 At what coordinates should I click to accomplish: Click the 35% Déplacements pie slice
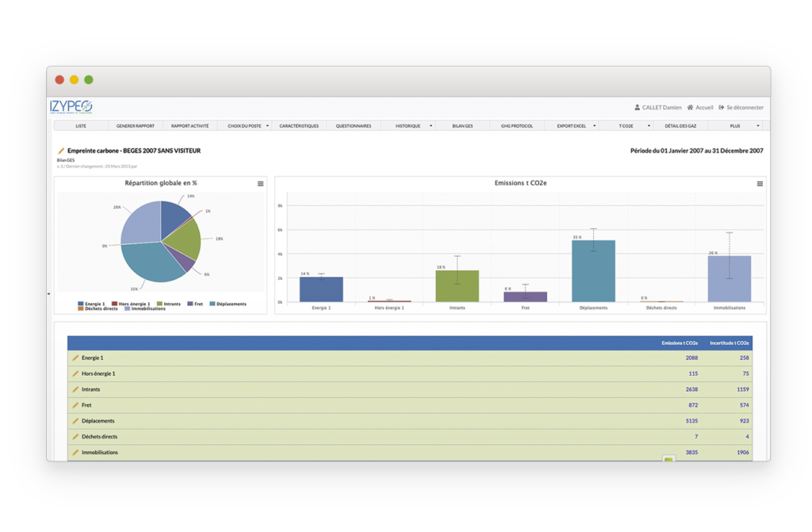[x=153, y=262]
